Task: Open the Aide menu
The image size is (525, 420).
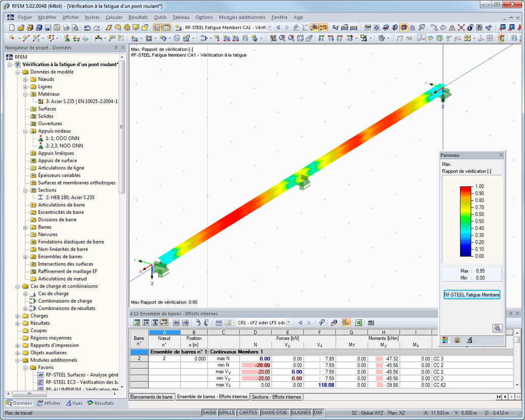Action: pos(298,18)
